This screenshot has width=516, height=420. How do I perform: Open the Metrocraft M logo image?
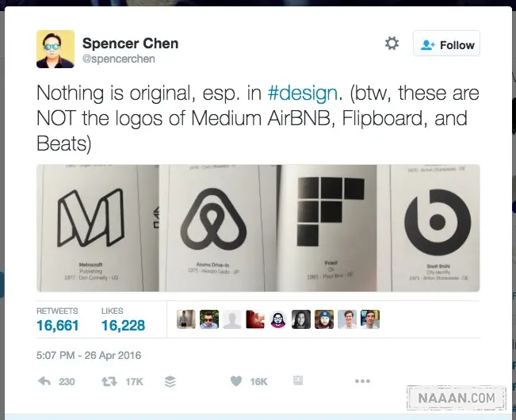(97, 228)
